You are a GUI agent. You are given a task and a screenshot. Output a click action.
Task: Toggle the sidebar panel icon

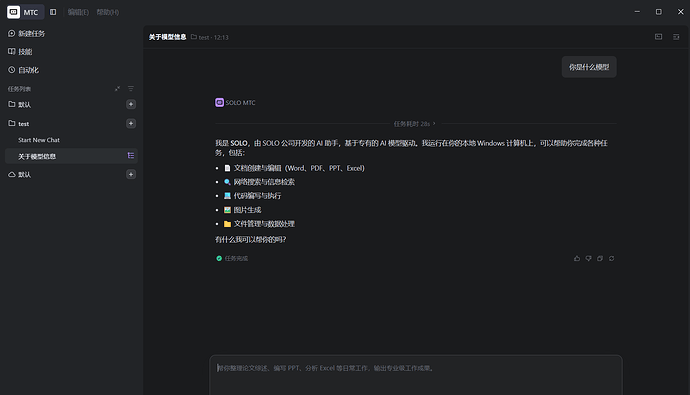53,12
